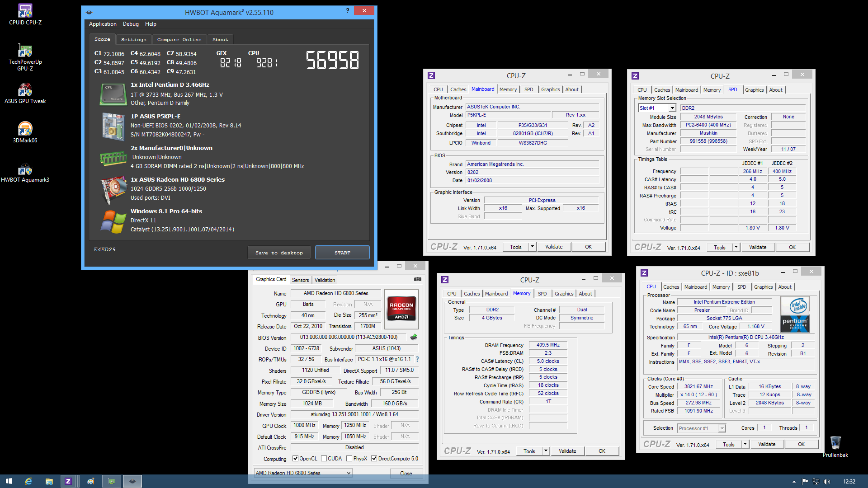Show hidden tray icons arrow
The height and width of the screenshot is (488, 868).
click(794, 482)
